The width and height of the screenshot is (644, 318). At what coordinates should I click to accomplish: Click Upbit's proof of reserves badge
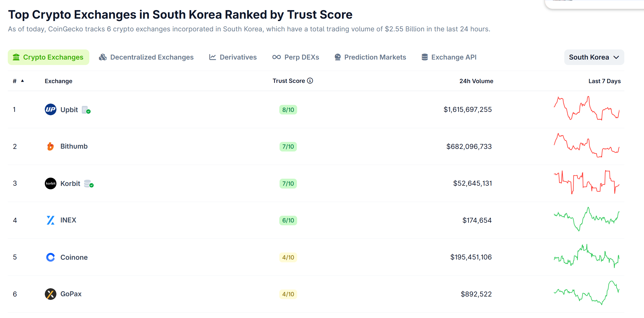click(x=86, y=110)
